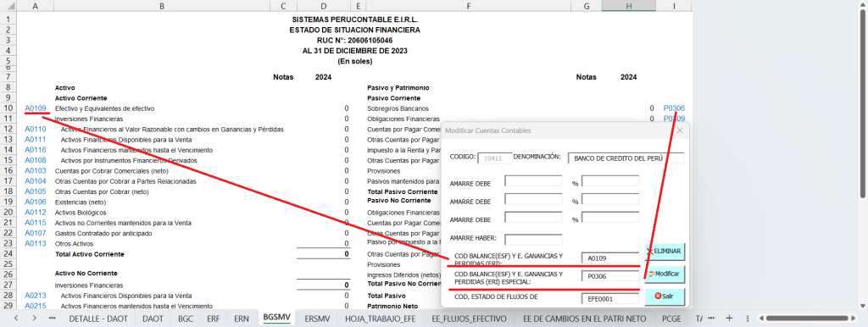The height and width of the screenshot is (327, 868).
Task: Open the EE_FLUJOS_EFECTIVO sheet tab
Action: point(468,319)
